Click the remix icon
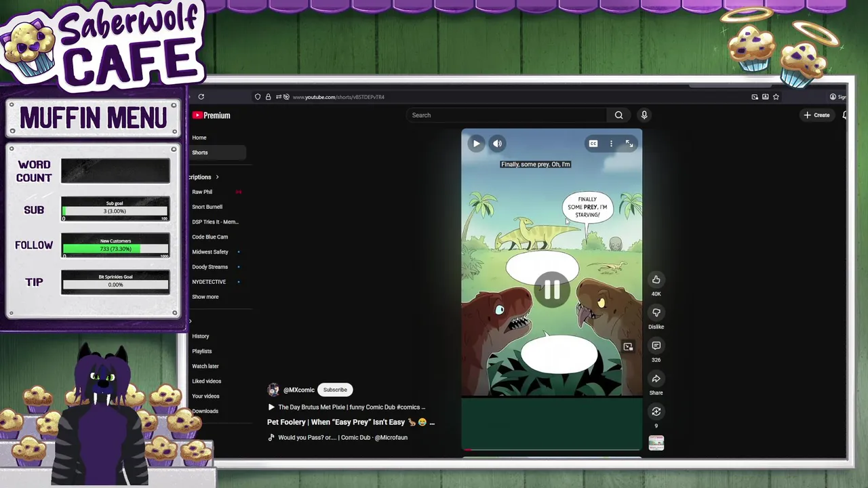This screenshot has height=488, width=868. pos(656,411)
